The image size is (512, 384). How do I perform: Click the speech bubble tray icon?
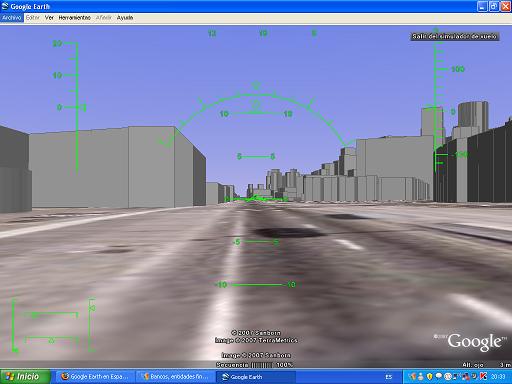(439, 376)
